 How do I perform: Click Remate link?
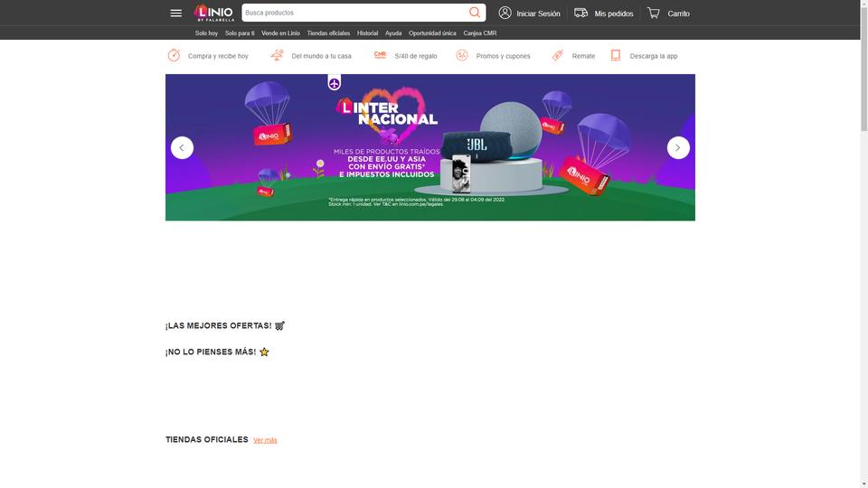point(583,56)
